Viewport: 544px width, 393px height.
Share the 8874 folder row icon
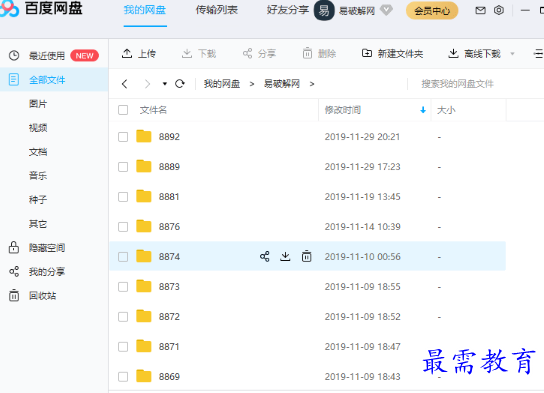tap(264, 257)
